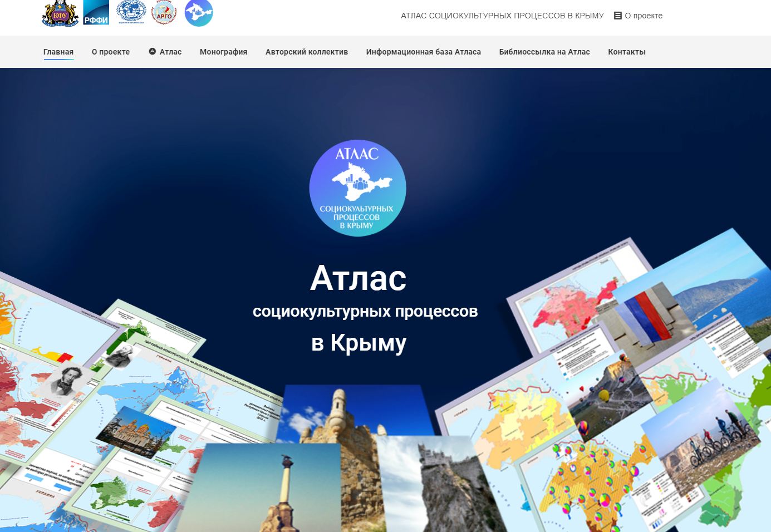771x532 pixels.
Task: Click the blue РФФИ logo
Action: click(96, 13)
